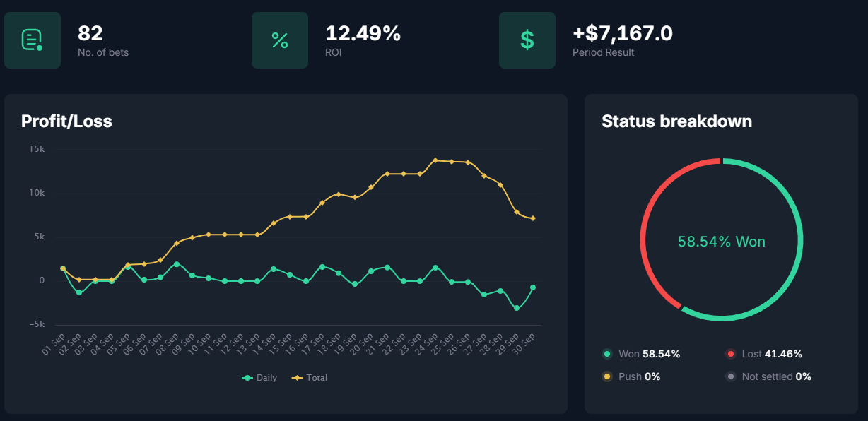Click the +$7,167.0 period result value

[622, 33]
